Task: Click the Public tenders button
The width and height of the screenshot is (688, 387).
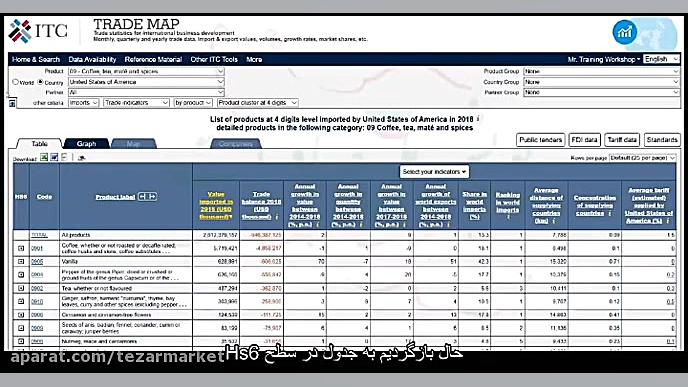Action: tap(541, 140)
